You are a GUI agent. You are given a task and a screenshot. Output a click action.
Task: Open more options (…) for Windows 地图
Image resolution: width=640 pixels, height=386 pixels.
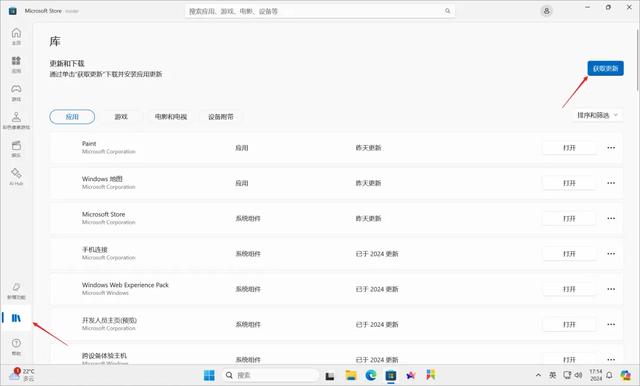pyautogui.click(x=611, y=183)
